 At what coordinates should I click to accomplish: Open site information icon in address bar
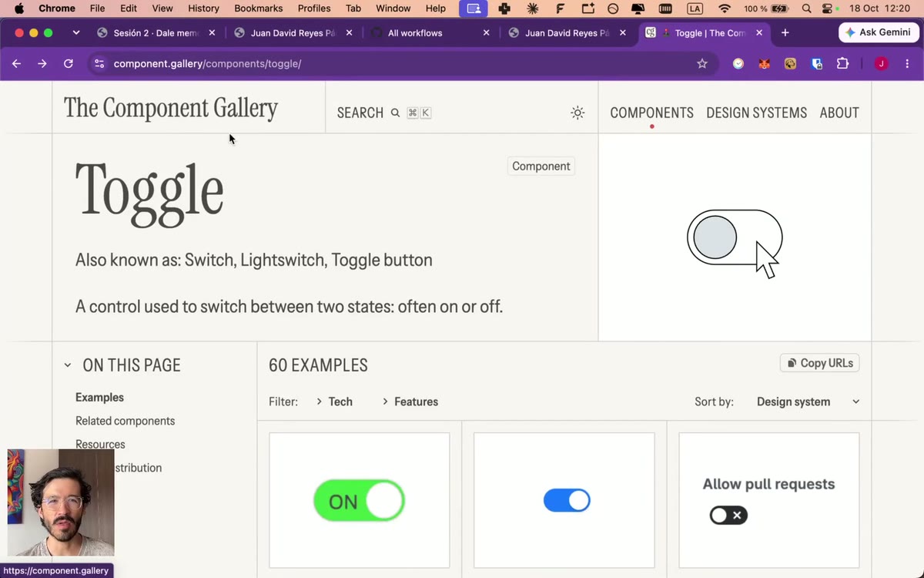(99, 64)
